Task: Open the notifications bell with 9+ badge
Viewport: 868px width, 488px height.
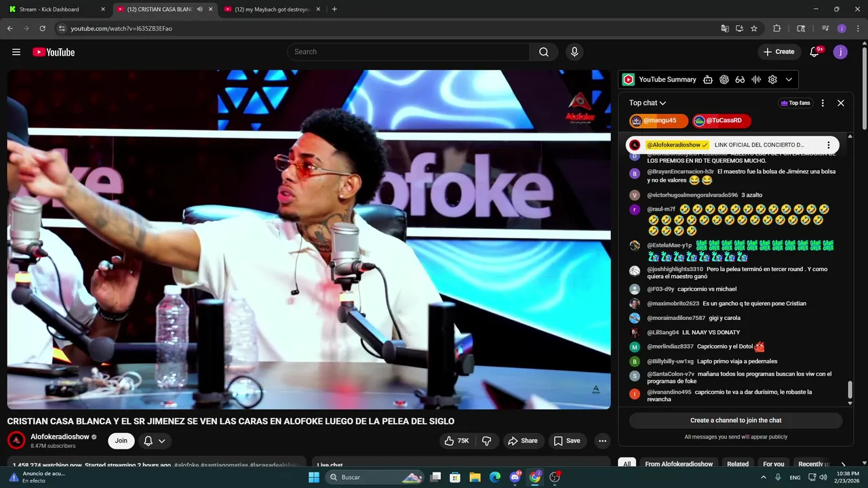Action: pos(816,52)
